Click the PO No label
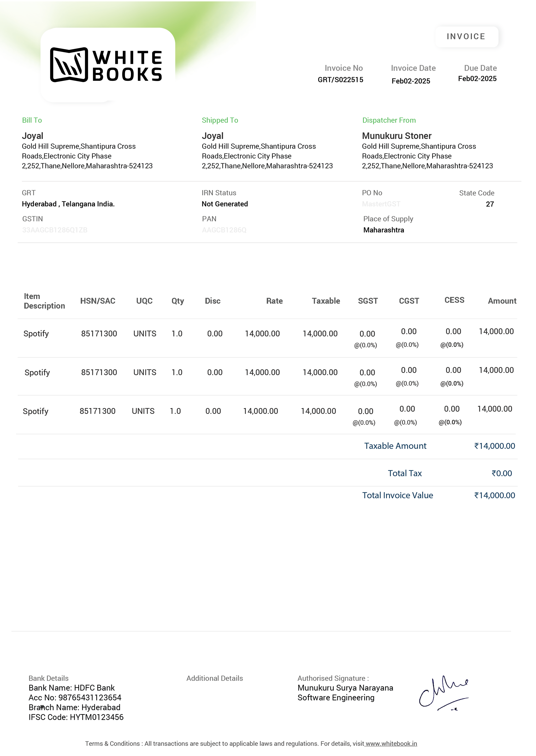 click(x=372, y=193)
